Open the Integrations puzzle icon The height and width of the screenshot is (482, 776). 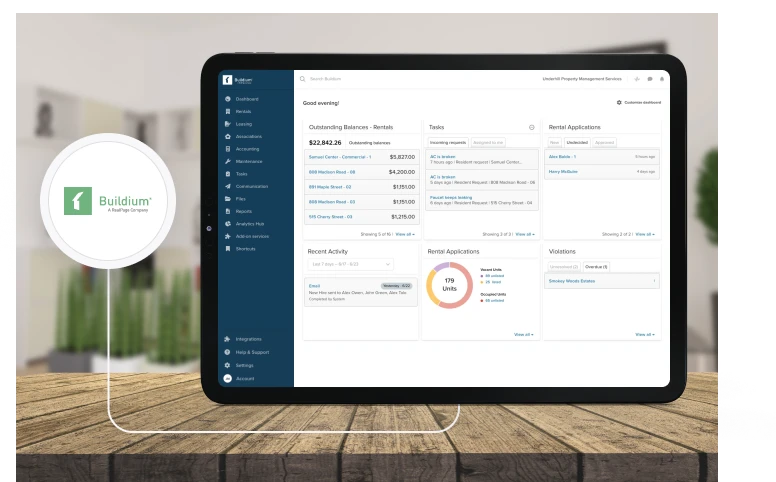227,339
